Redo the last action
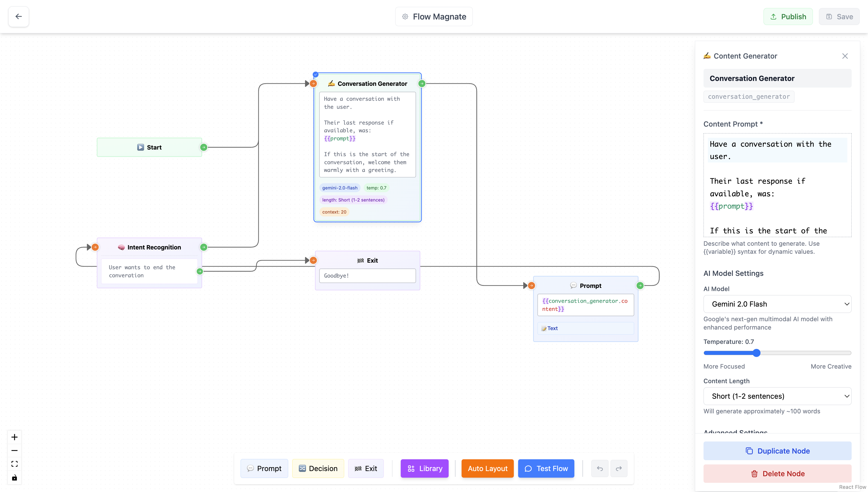The height and width of the screenshot is (492, 868). (x=619, y=468)
